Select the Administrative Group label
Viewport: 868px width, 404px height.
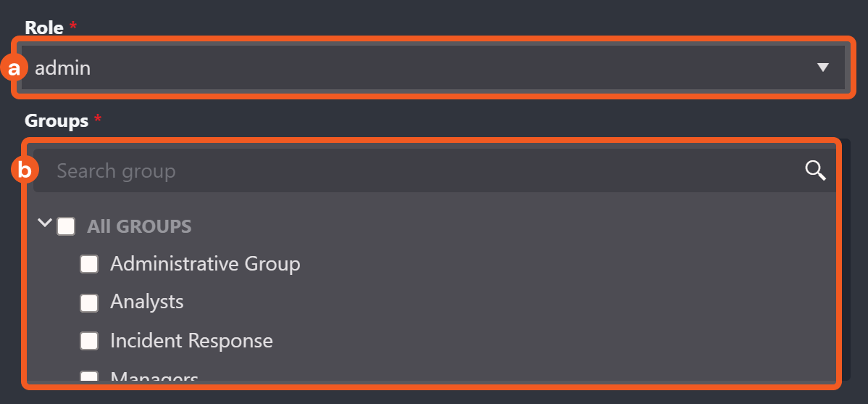(x=205, y=263)
